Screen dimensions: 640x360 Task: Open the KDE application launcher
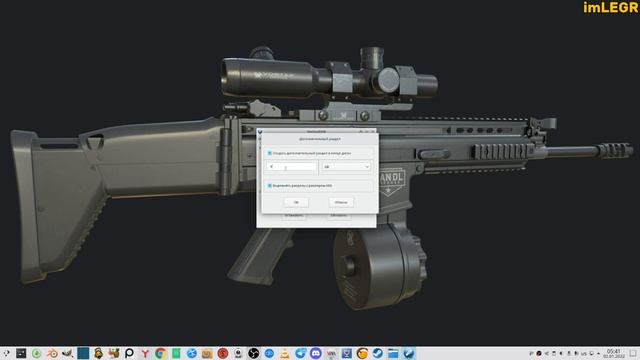[6, 353]
